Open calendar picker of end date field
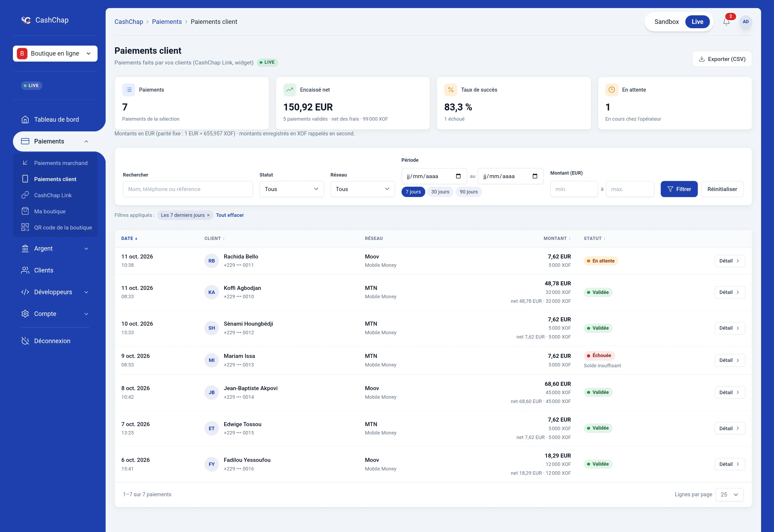 (535, 176)
